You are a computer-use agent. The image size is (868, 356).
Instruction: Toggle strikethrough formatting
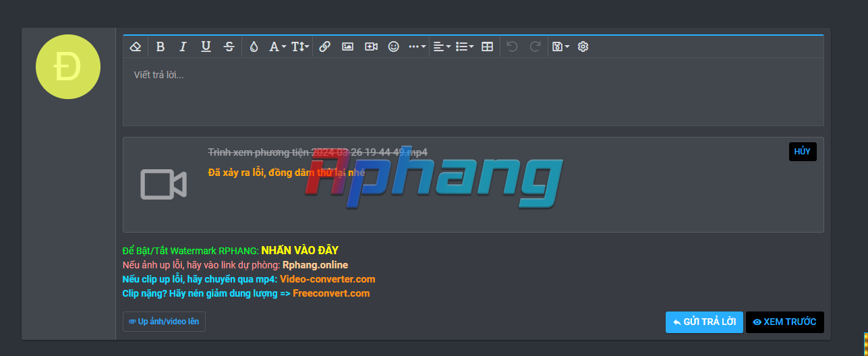click(x=229, y=47)
